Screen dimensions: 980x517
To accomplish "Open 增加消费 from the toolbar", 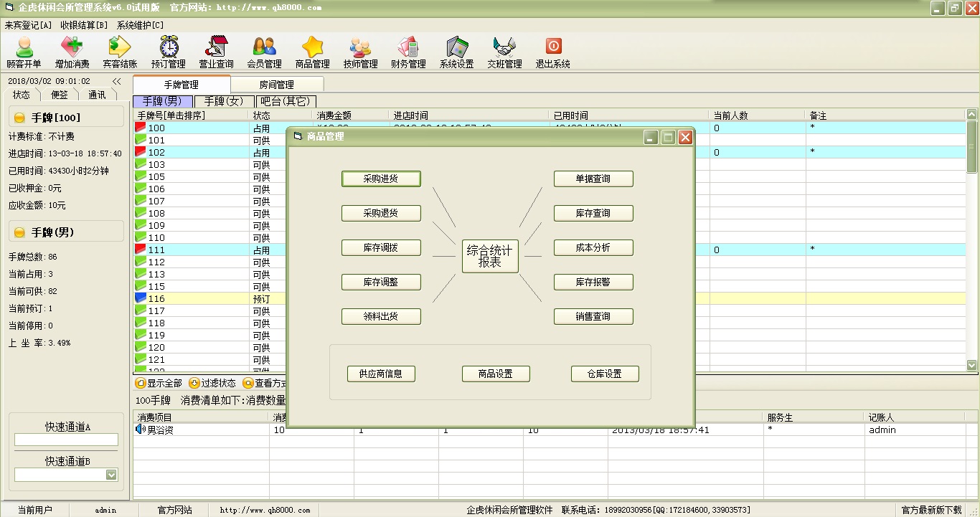I will pyautogui.click(x=72, y=48).
